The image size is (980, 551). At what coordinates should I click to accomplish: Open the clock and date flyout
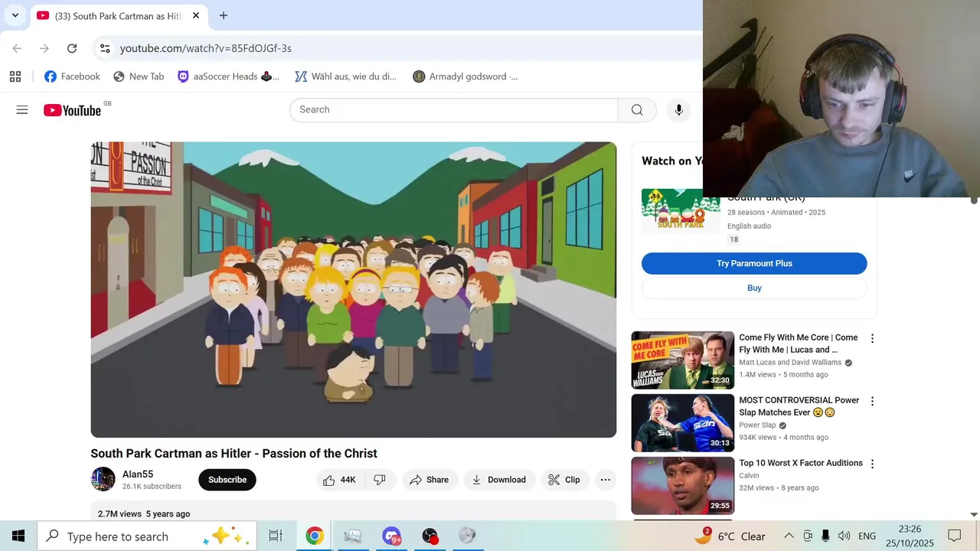pyautogui.click(x=910, y=536)
